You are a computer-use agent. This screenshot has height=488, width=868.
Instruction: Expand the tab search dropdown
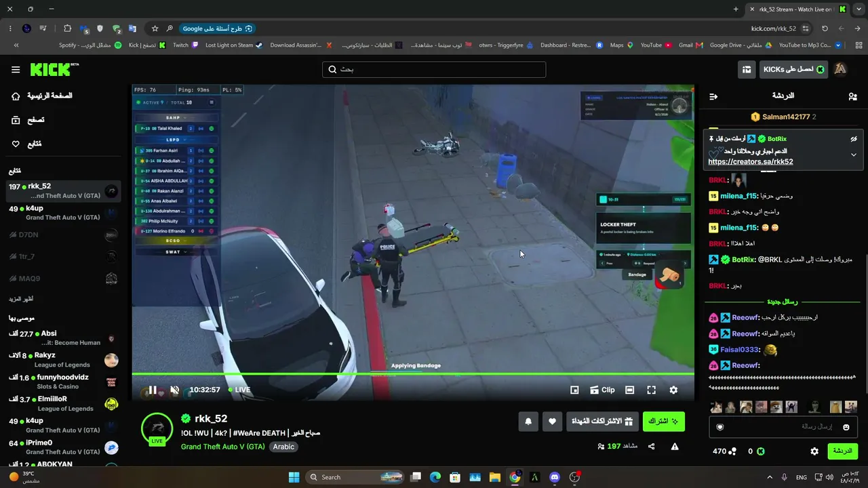pos(859,9)
